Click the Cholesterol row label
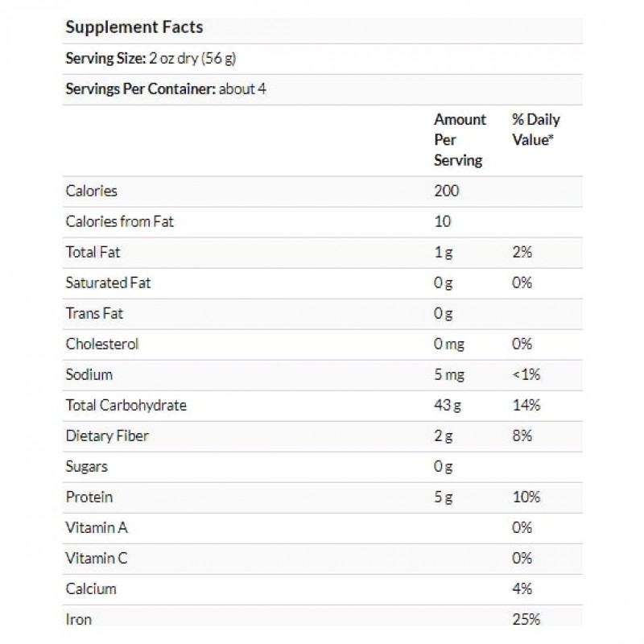 click(x=101, y=344)
